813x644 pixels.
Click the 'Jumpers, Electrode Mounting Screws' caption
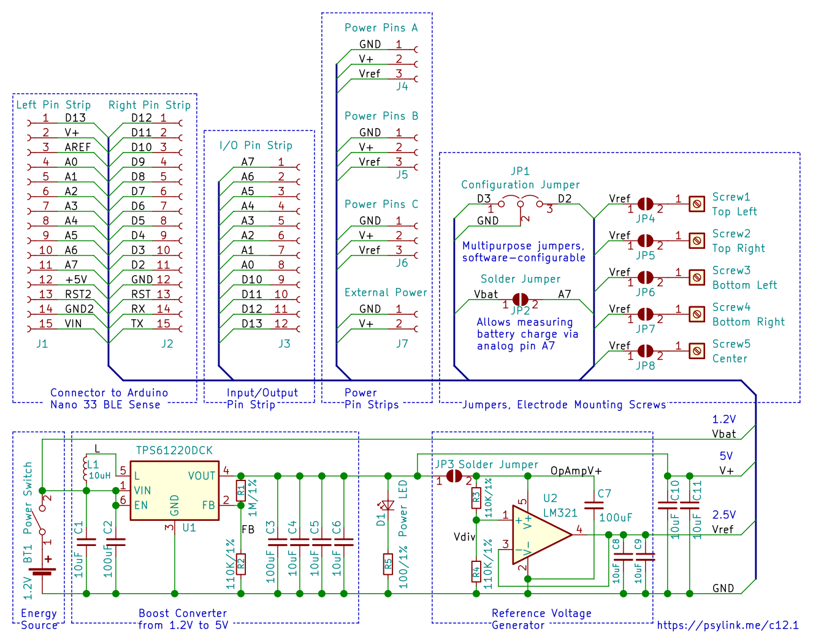564,404
